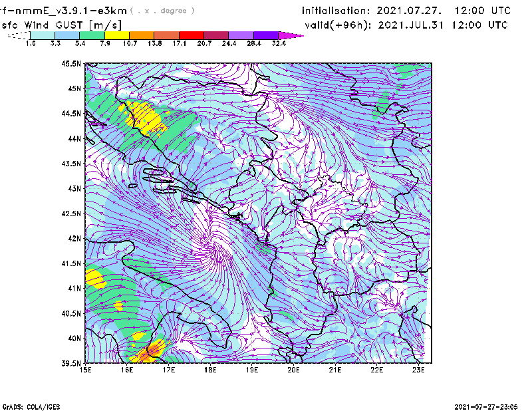532x411 pixels.
Task: Click longitude label '16E'
Action: coord(127,370)
